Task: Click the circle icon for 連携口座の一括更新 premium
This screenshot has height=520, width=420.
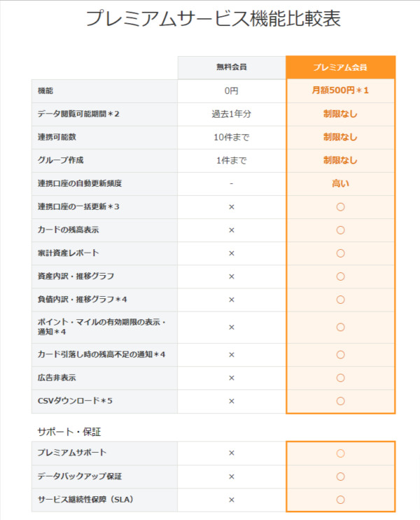Action: 340,207
